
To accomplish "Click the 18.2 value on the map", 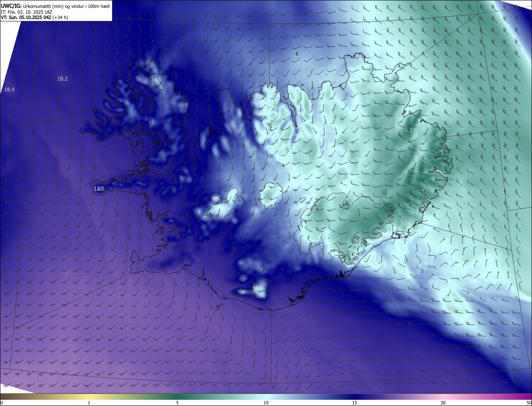I will point(62,79).
